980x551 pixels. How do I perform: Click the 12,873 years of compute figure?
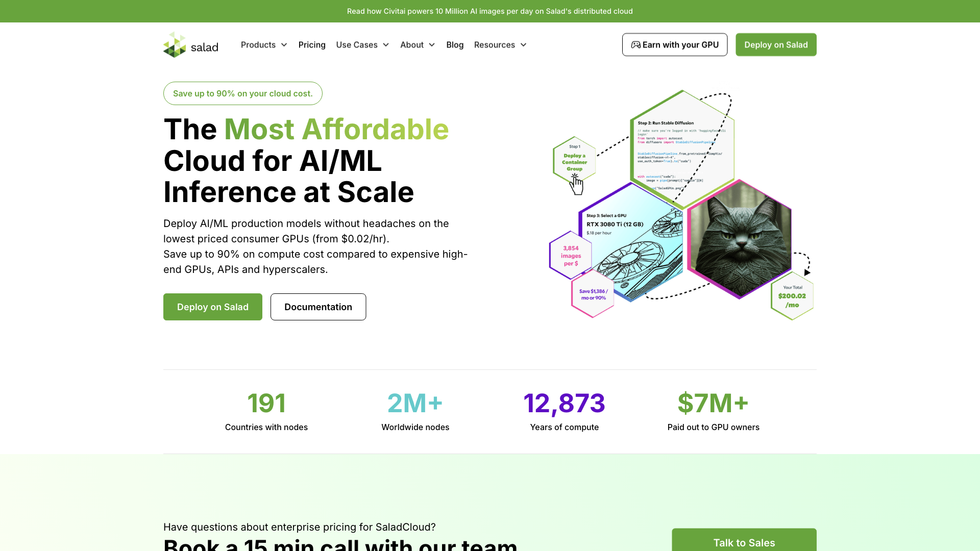[x=564, y=403]
